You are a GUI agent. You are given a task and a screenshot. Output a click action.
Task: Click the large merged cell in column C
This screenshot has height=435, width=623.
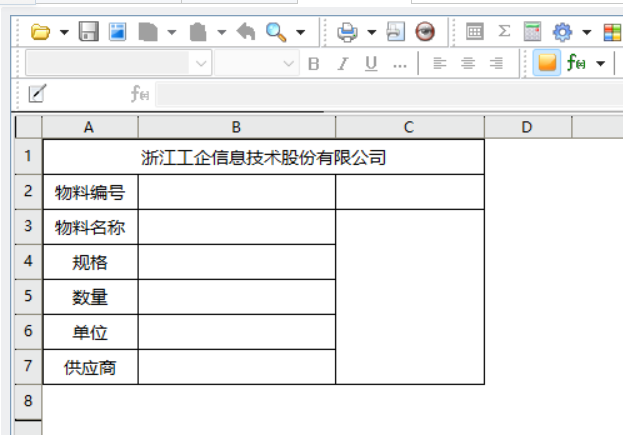pyautogui.click(x=410, y=297)
